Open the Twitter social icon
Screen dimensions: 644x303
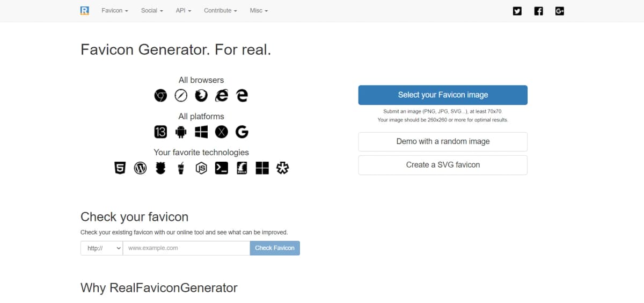coord(517,11)
